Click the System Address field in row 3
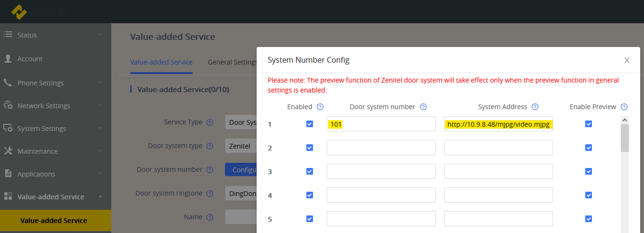Screen dimensions: 644x233 pos(498,171)
